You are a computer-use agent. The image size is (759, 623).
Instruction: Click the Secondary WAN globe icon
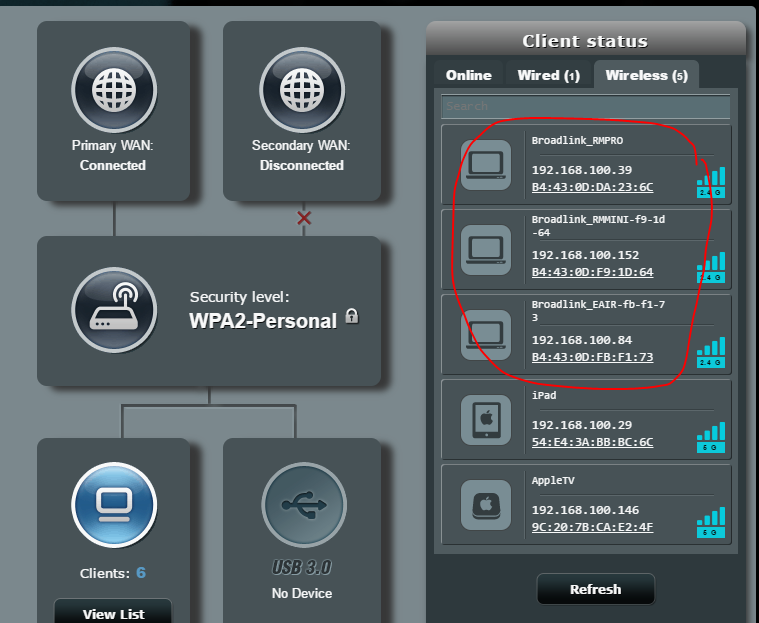302,90
